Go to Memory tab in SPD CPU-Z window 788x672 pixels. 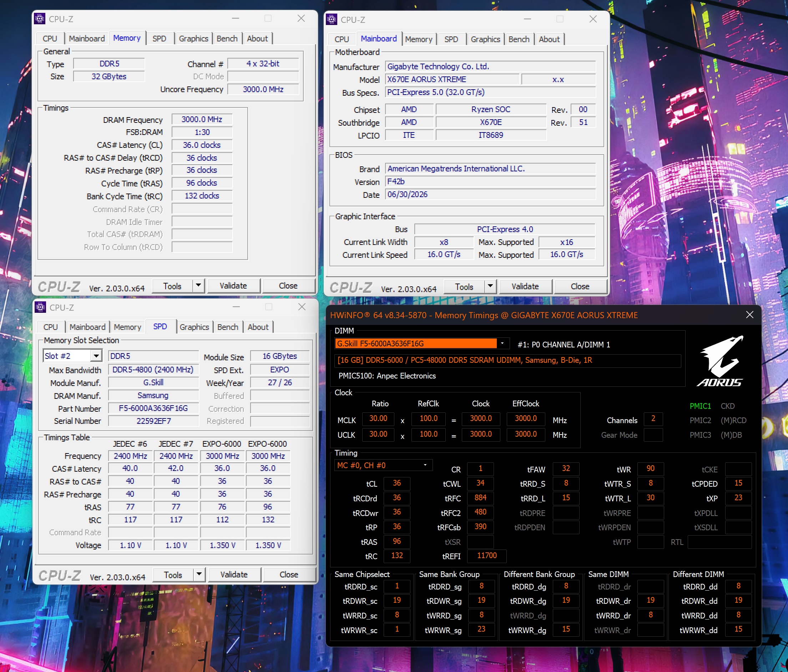pyautogui.click(x=127, y=327)
